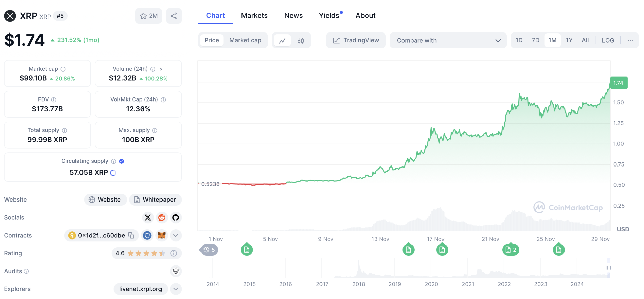Image resolution: width=644 pixels, height=299 pixels.
Task: Set chart range to 7D
Action: click(x=535, y=40)
